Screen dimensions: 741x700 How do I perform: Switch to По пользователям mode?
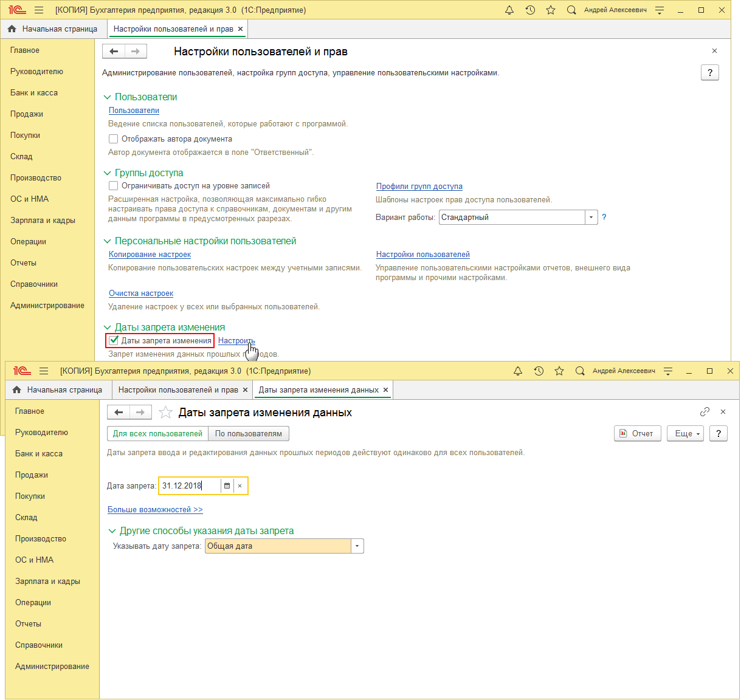[249, 434]
